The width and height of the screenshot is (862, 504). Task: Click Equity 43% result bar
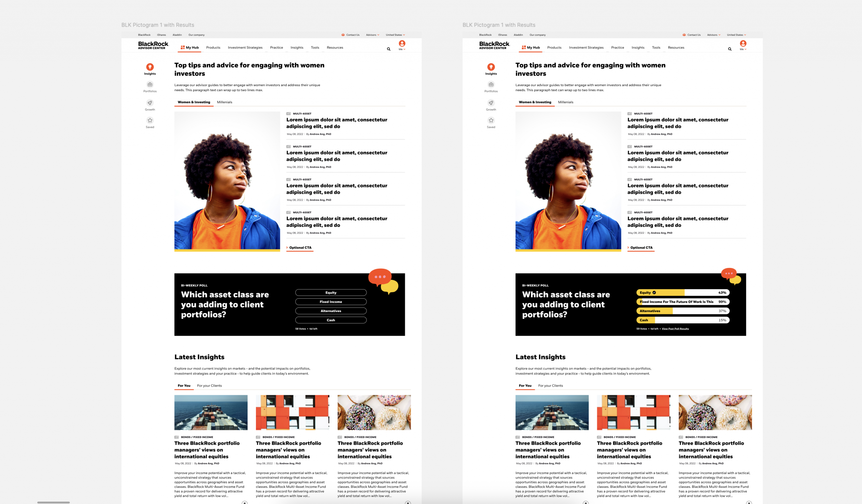click(x=683, y=293)
